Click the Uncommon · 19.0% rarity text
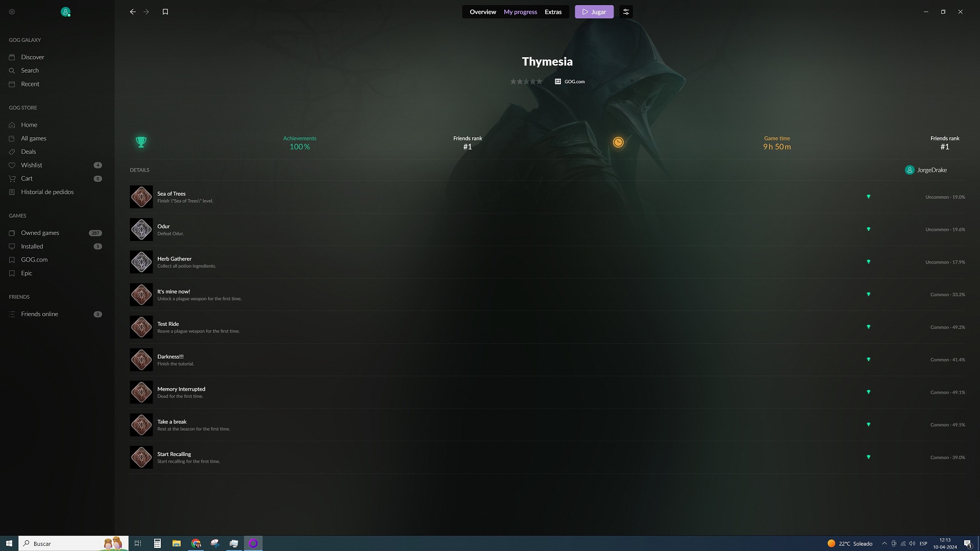The image size is (980, 551). point(945,197)
